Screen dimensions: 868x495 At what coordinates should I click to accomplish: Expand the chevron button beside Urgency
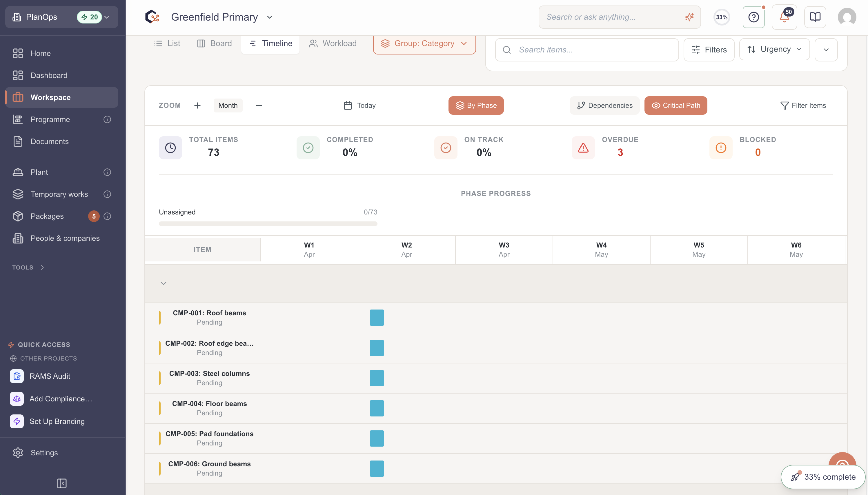(826, 50)
